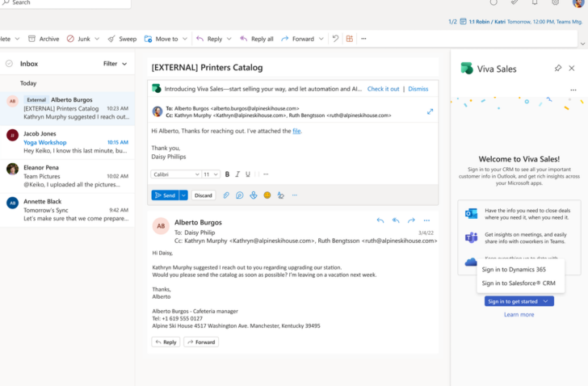This screenshot has width=588, height=386.
Task: Archive the selected email
Action: 44,39
